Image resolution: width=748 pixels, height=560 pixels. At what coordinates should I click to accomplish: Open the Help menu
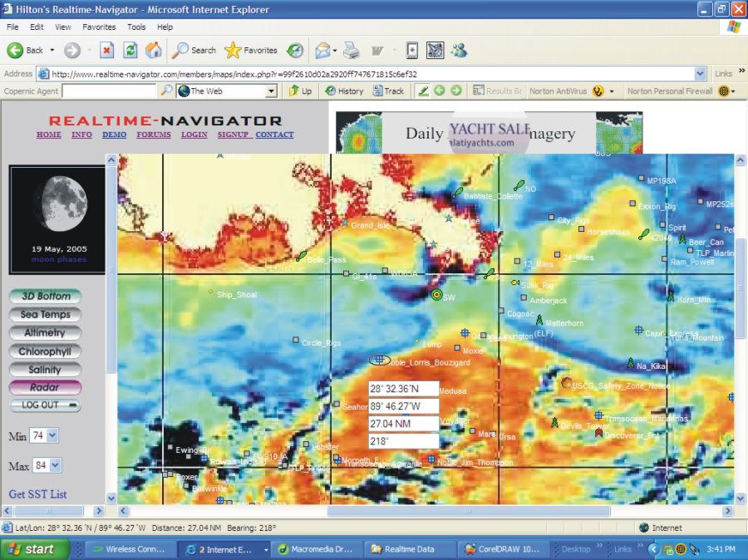point(165,27)
